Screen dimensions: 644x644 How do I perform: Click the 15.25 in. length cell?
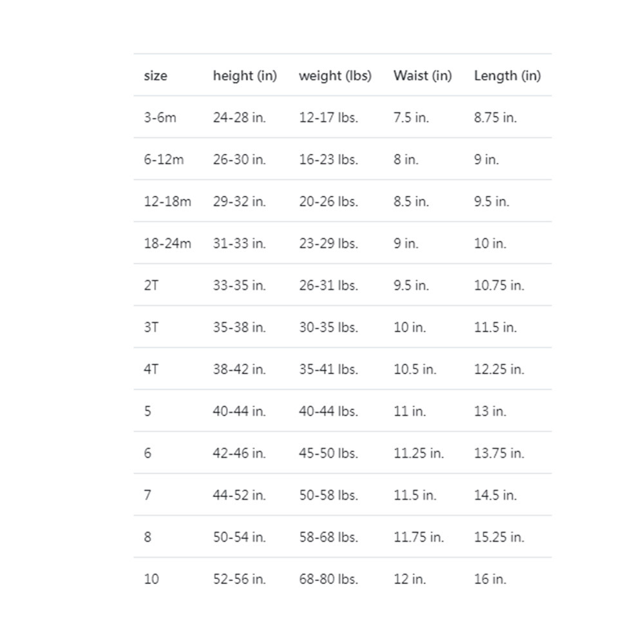click(499, 536)
